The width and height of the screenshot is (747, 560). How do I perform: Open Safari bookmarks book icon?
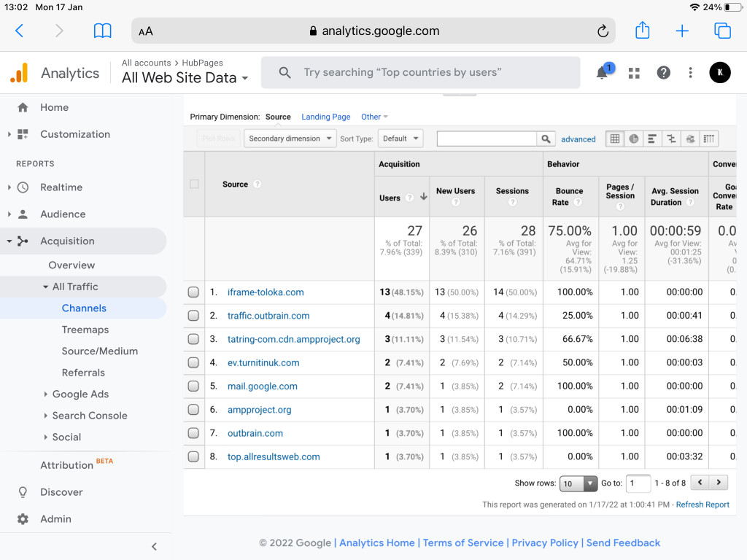[x=102, y=31]
